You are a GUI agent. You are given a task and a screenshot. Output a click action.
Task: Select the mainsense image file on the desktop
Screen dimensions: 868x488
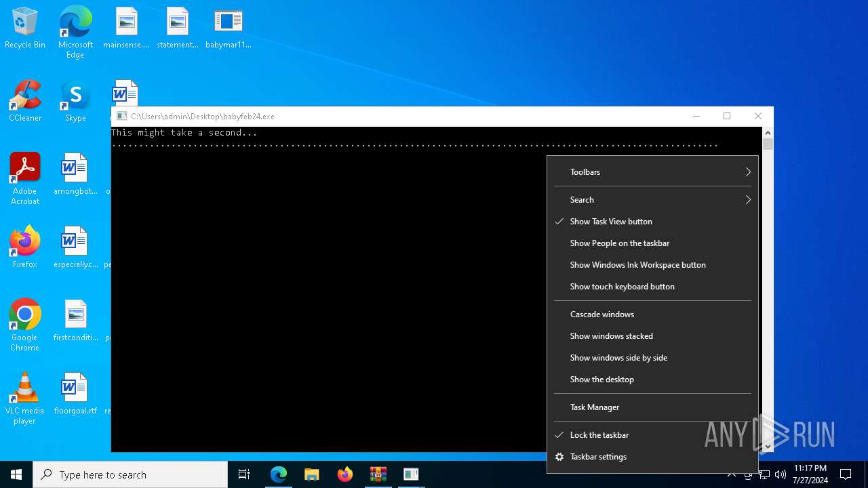pyautogui.click(x=126, y=28)
